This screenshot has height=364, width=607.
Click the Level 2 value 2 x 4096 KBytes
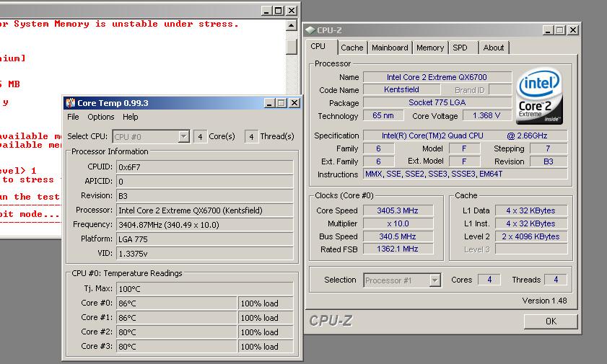coord(530,236)
